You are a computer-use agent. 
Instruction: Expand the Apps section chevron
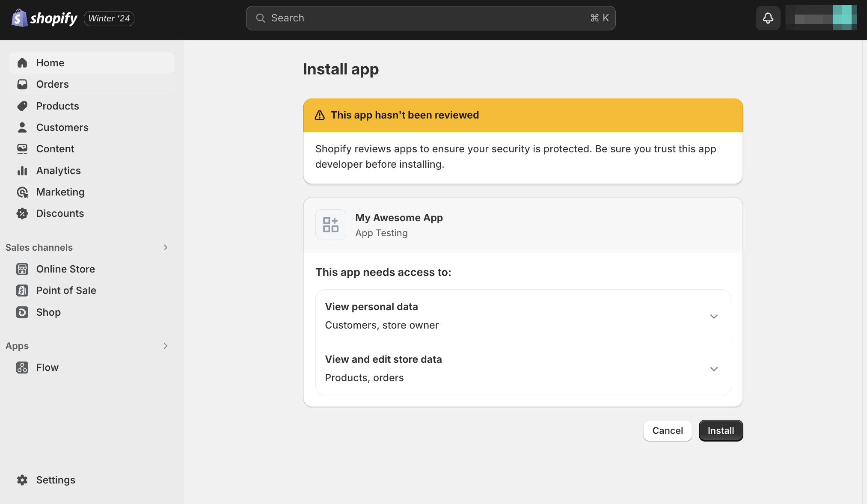click(x=165, y=346)
